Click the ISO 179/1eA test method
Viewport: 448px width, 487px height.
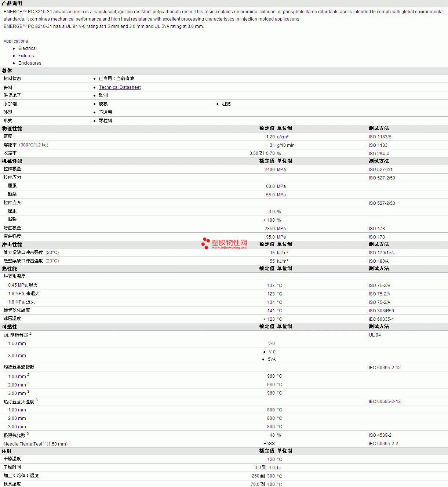(x=381, y=253)
